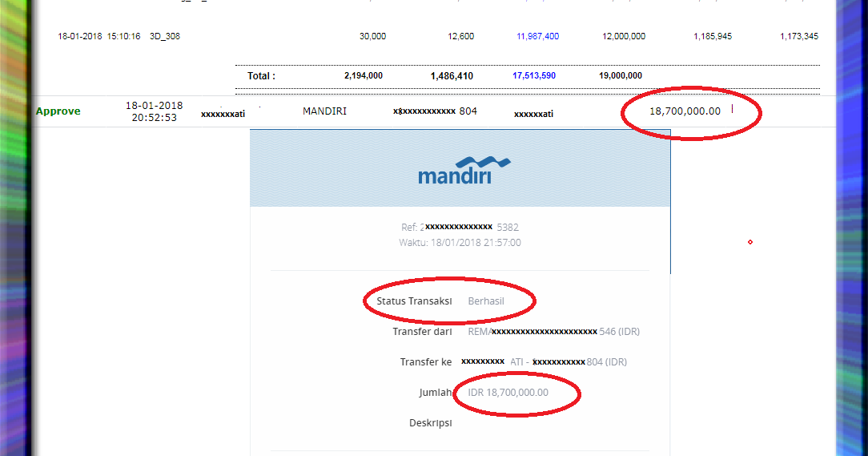Click the total value 19,000,000
868x456 pixels.
pos(621,75)
